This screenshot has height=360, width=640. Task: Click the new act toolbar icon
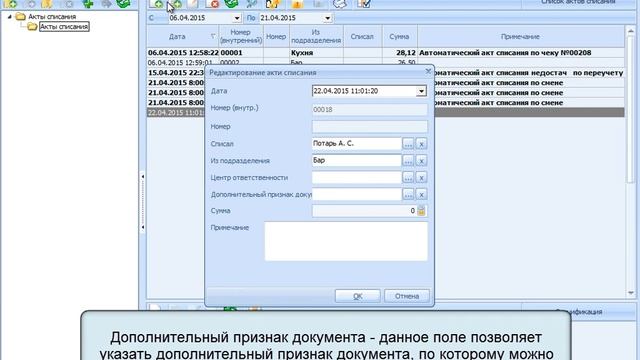click(x=156, y=4)
